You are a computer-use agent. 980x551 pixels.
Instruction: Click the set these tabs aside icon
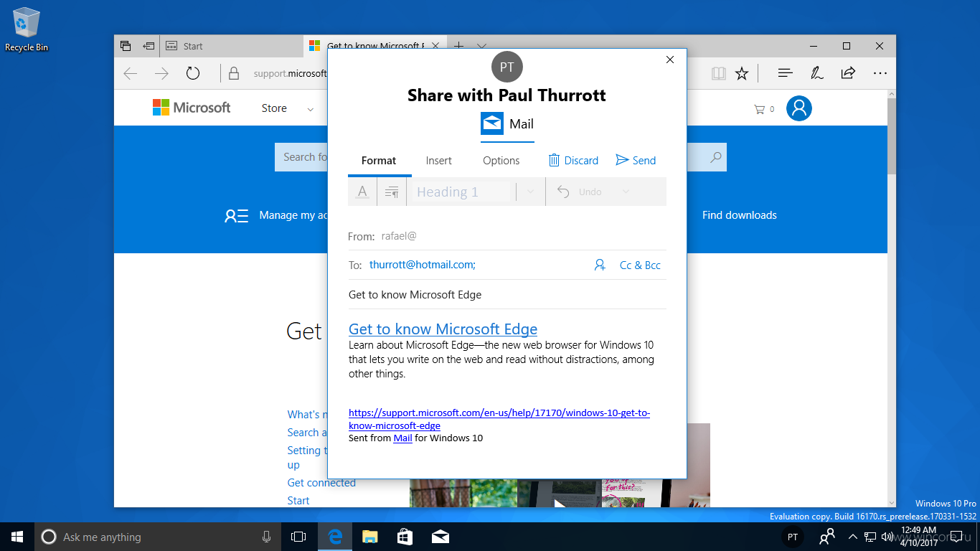click(x=149, y=46)
